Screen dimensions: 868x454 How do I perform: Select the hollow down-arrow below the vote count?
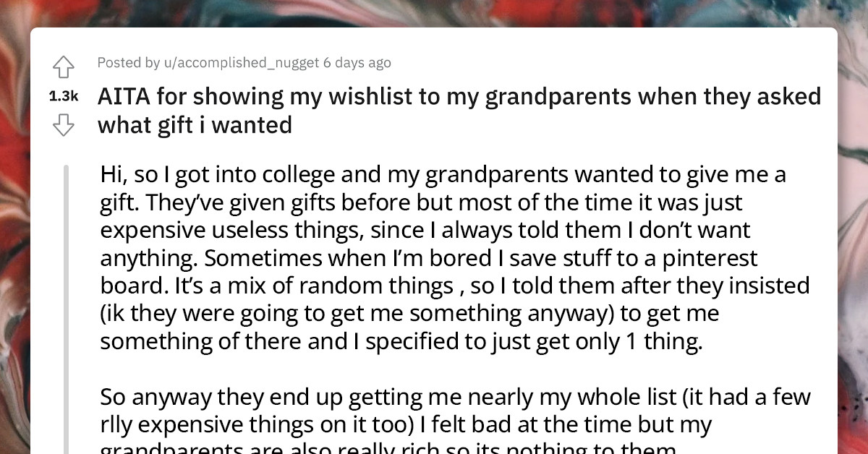tap(64, 125)
